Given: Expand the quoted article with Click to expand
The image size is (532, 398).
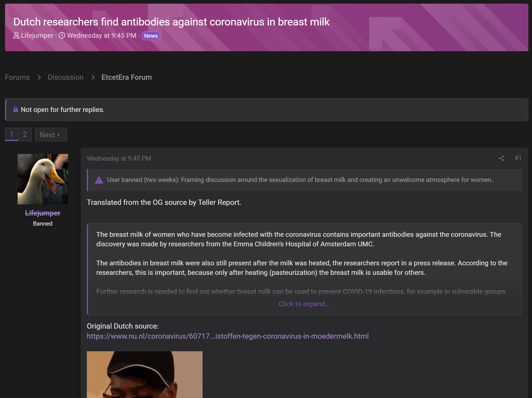Looking at the screenshot, I should [x=305, y=304].
